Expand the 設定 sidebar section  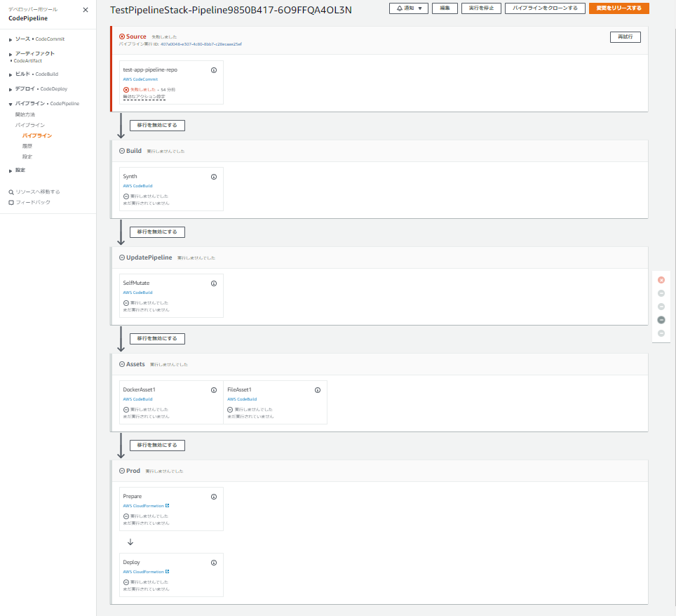click(x=11, y=170)
